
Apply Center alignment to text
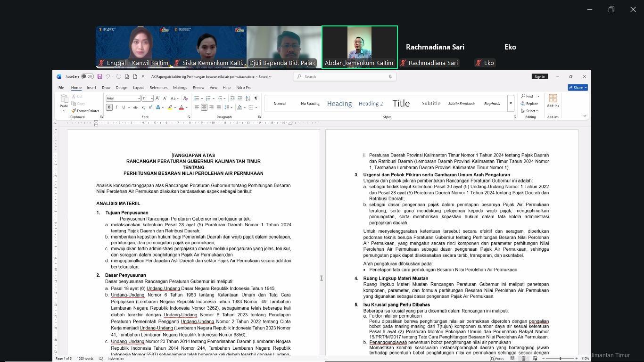coord(204,107)
